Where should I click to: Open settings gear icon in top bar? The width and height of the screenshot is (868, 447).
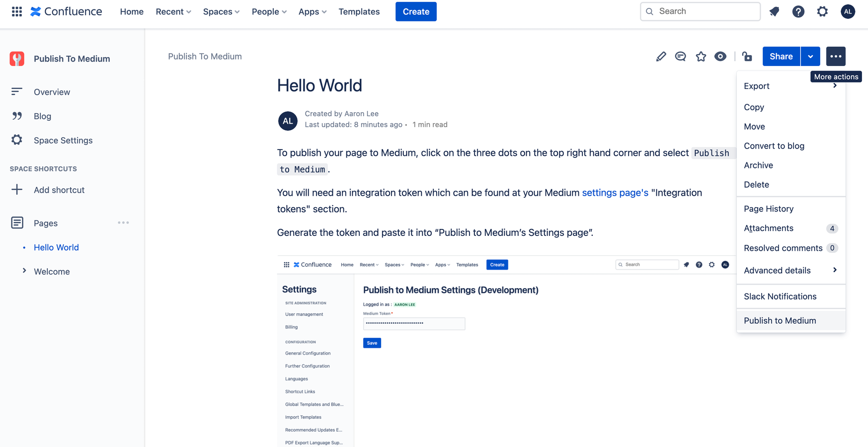(x=823, y=11)
